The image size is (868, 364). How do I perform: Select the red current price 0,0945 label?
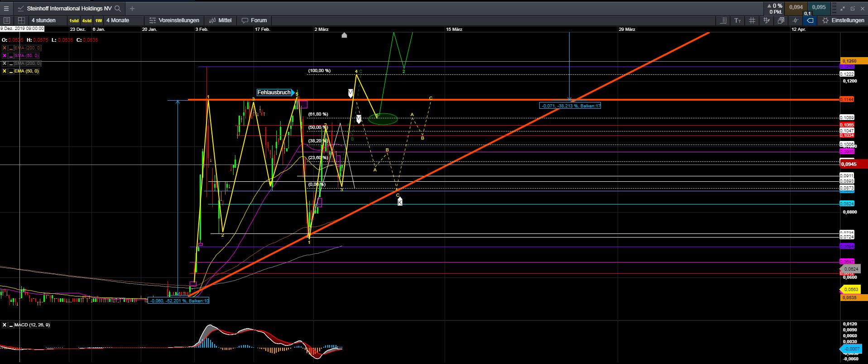(853, 164)
